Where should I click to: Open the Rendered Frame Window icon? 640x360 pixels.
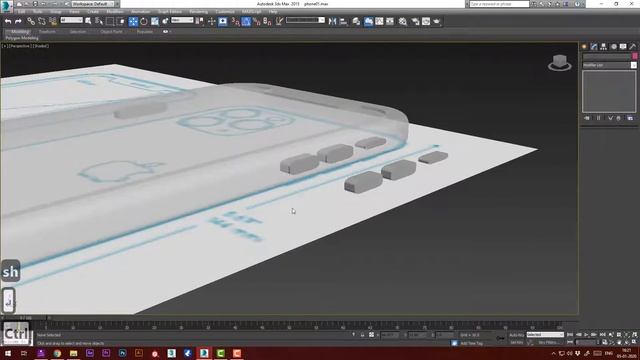(426, 21)
